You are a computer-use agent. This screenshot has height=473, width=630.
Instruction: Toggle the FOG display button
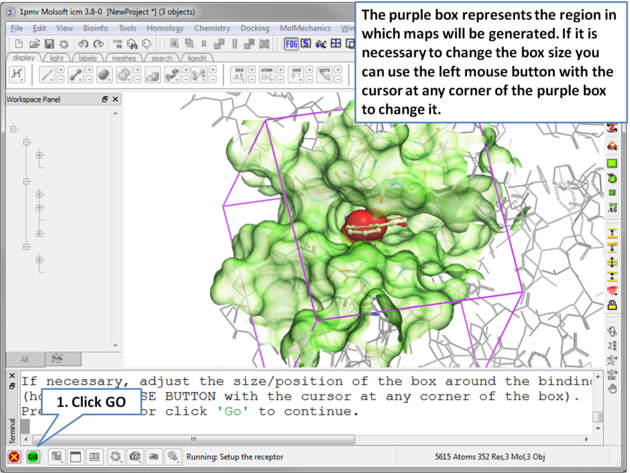coord(292,44)
